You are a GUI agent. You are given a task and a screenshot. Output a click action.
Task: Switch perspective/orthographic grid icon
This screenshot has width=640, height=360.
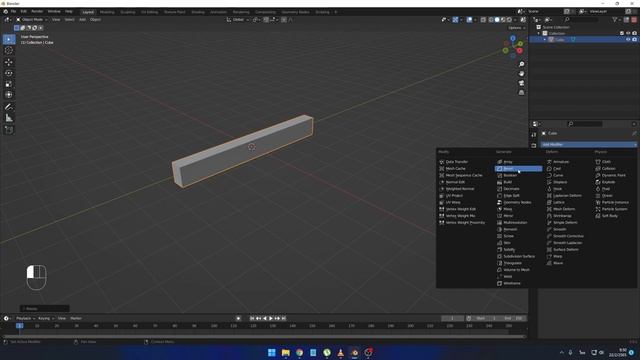tap(521, 93)
